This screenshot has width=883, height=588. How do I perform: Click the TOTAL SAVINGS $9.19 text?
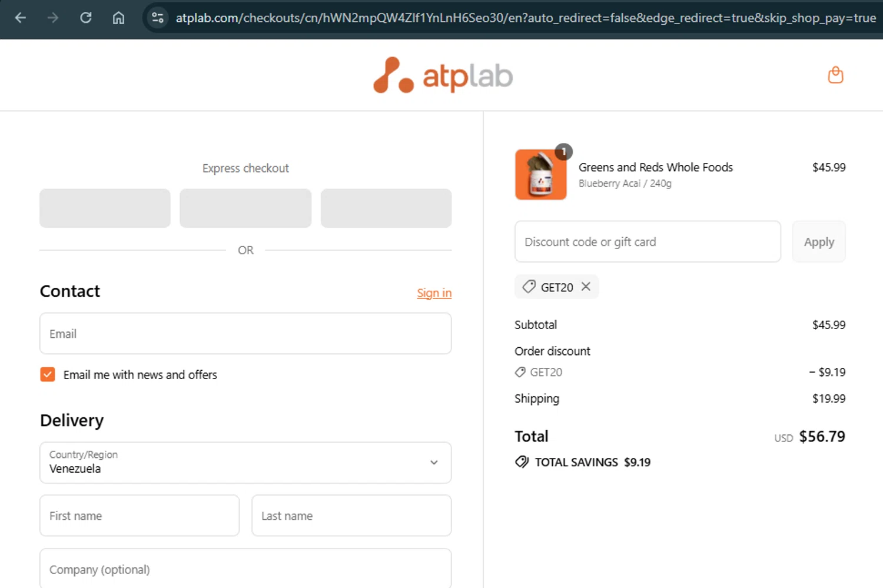click(593, 462)
